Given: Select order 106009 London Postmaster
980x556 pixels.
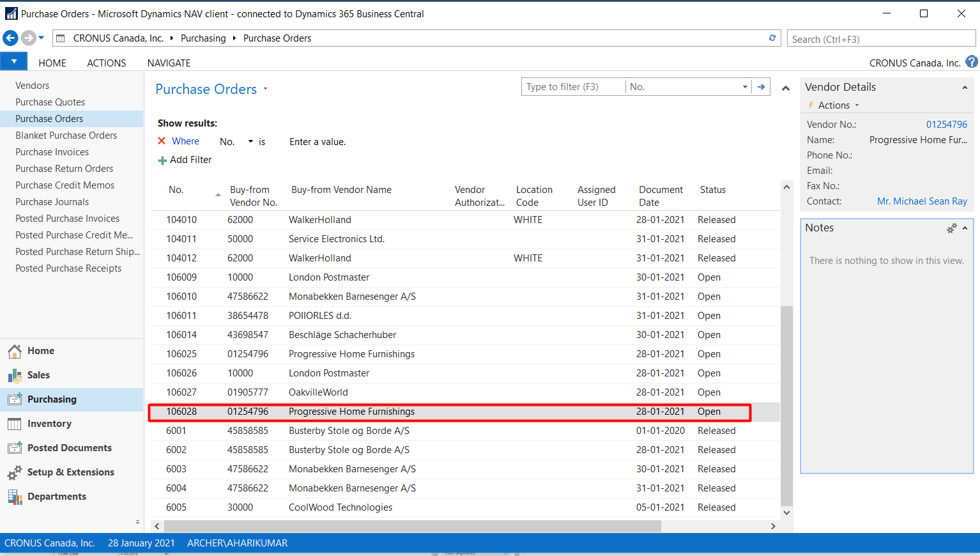Looking at the screenshot, I should click(x=465, y=277).
